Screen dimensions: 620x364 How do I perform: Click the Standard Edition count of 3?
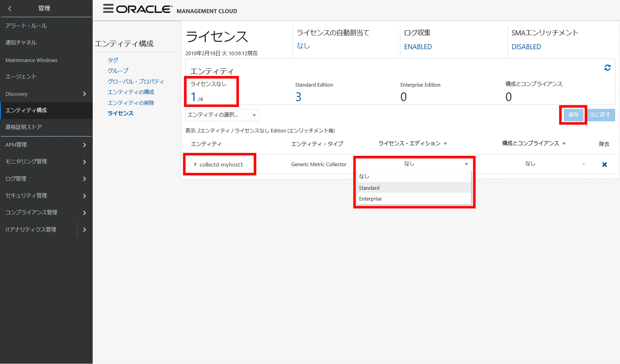tap(298, 97)
